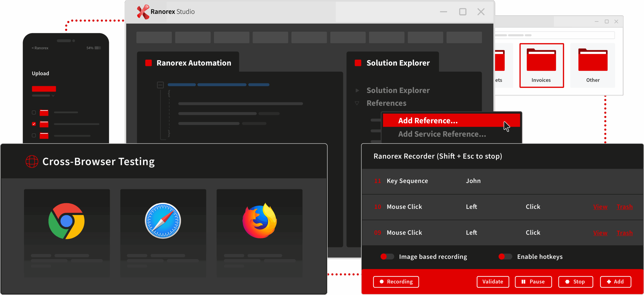Viewport: 644px width, 295px height.
Task: Choose Add Service Reference... menu entry
Action: pyautogui.click(x=442, y=134)
